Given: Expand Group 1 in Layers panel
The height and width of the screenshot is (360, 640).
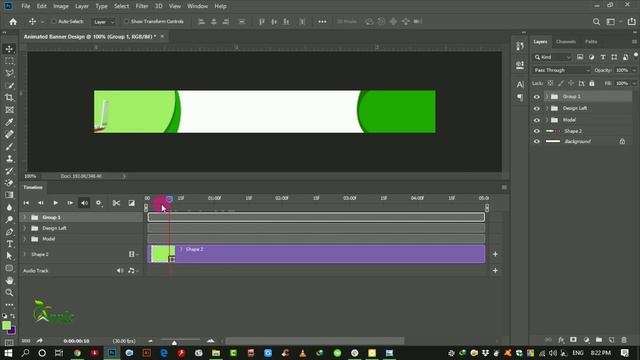Looking at the screenshot, I should [547, 97].
